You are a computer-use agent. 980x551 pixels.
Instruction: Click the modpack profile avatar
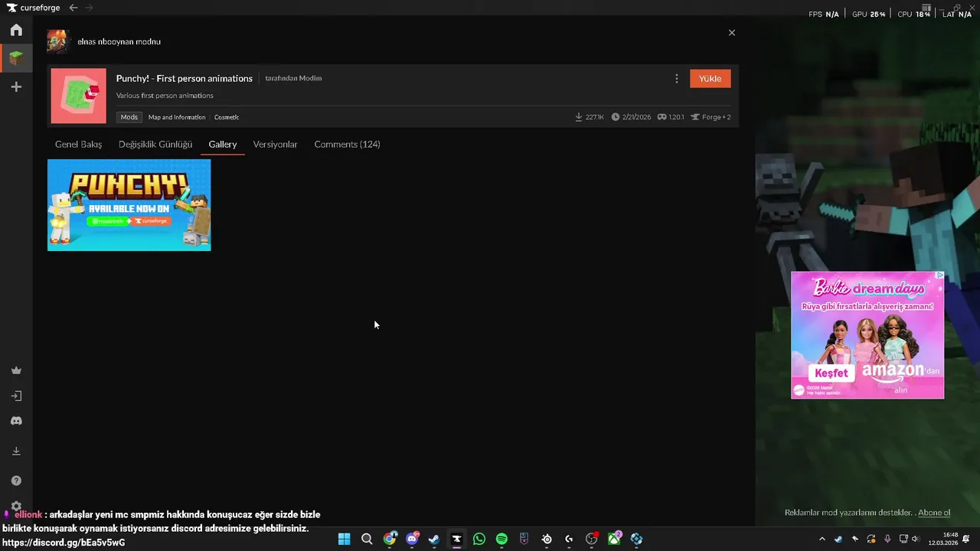pos(58,41)
